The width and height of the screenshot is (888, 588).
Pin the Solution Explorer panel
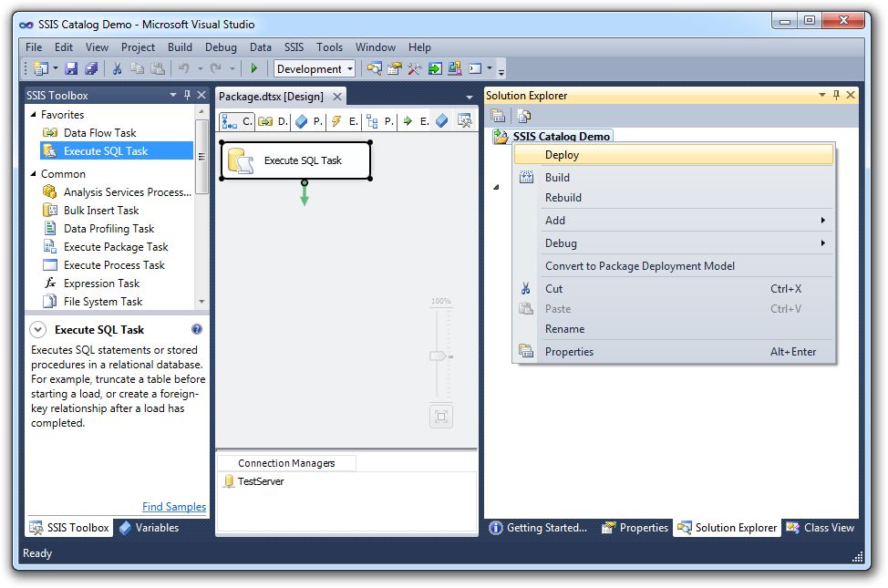click(836, 95)
